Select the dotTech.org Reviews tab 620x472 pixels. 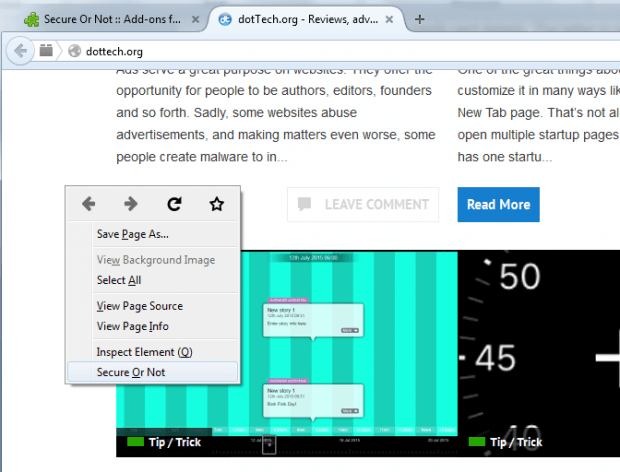coord(308,19)
